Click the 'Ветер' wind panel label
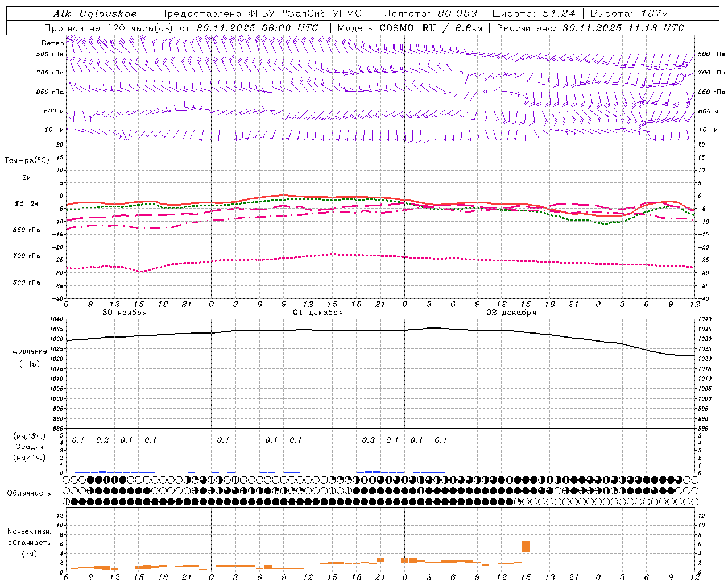Viewport: 728px width, 582px height. pos(52,43)
